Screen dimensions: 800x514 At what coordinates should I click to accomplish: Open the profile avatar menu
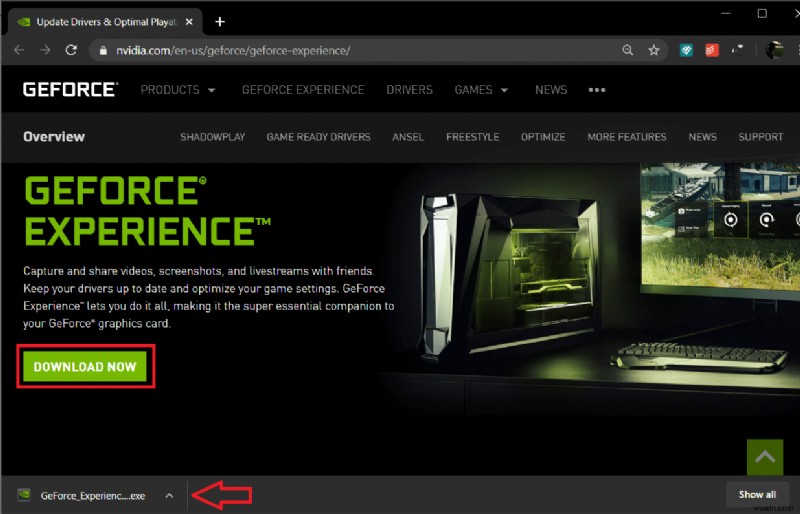[774, 50]
